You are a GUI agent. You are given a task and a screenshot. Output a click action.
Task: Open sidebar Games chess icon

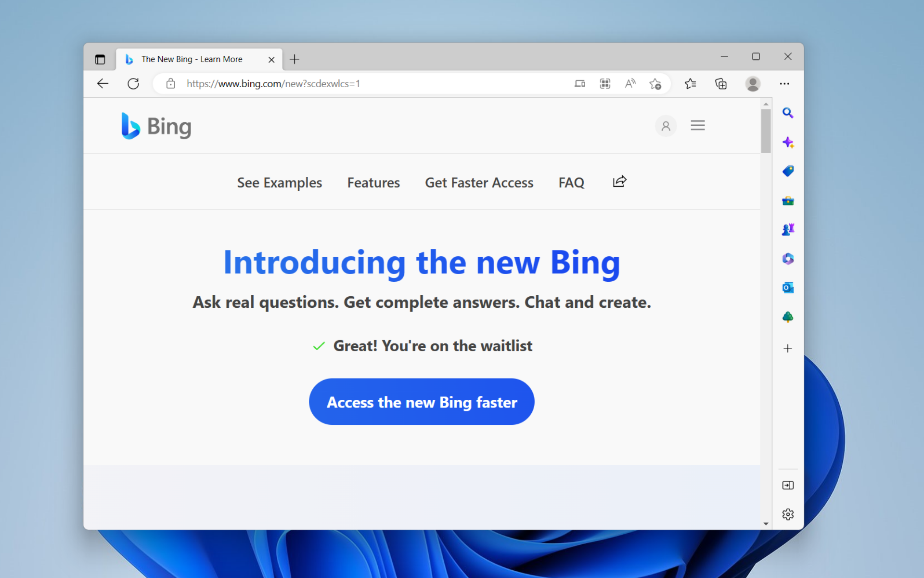tap(788, 230)
